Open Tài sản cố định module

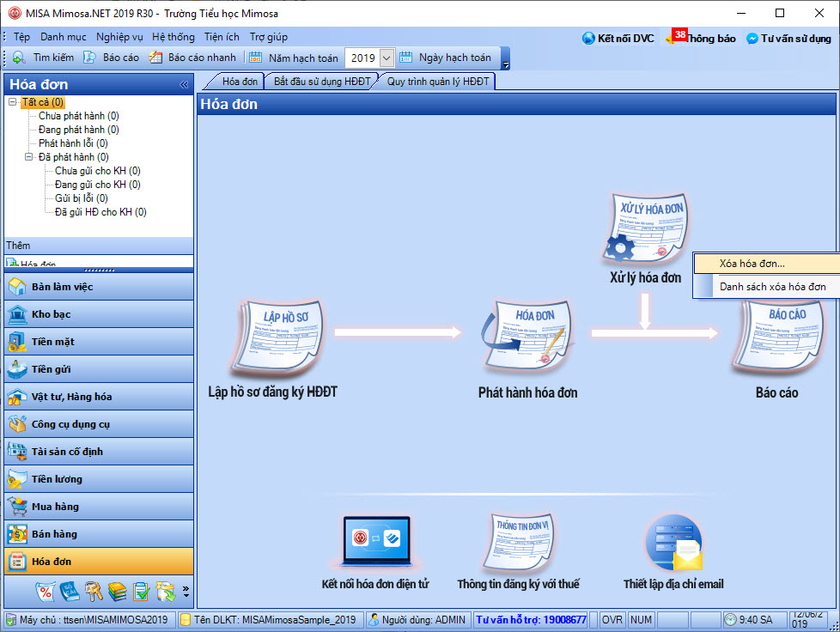click(x=99, y=452)
